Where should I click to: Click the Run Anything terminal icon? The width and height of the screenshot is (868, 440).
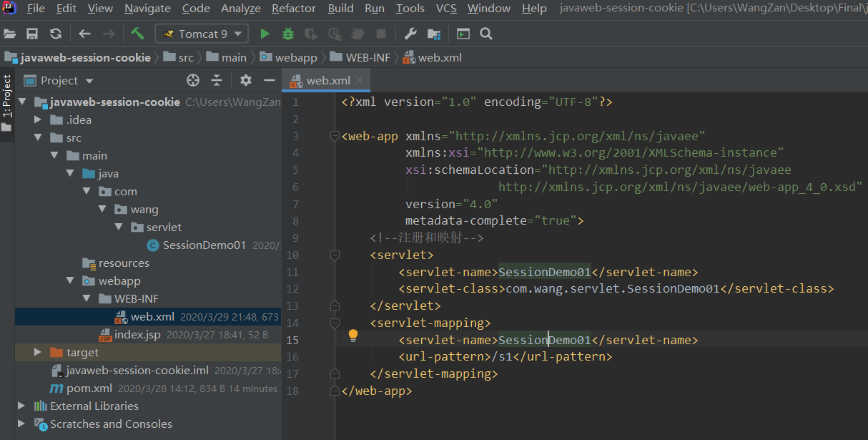coord(463,34)
